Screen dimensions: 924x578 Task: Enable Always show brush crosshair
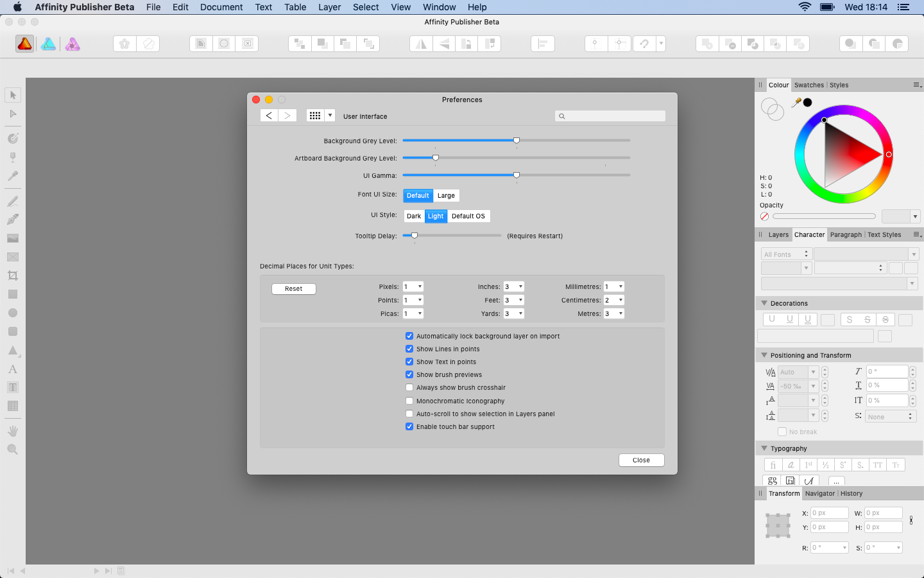[409, 387]
